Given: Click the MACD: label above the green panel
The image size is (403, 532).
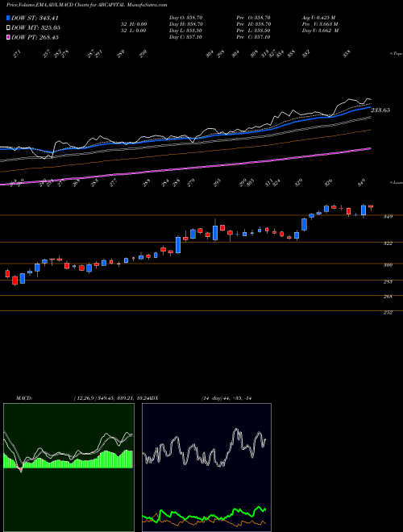Looking at the screenshot, I should pos(24,398).
